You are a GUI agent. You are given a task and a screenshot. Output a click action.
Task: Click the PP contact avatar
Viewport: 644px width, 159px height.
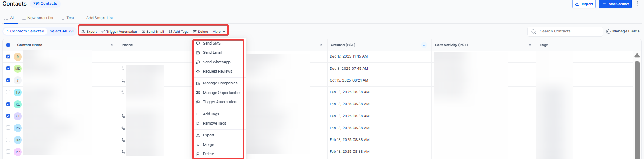coord(18,152)
